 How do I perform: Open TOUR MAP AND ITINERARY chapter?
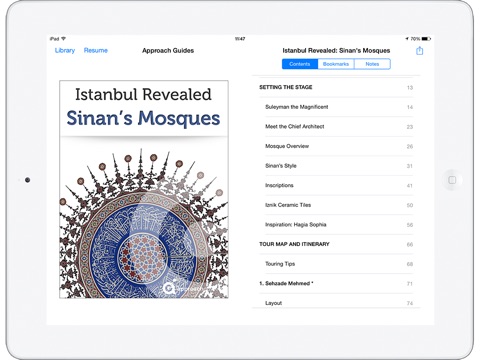pos(336,244)
